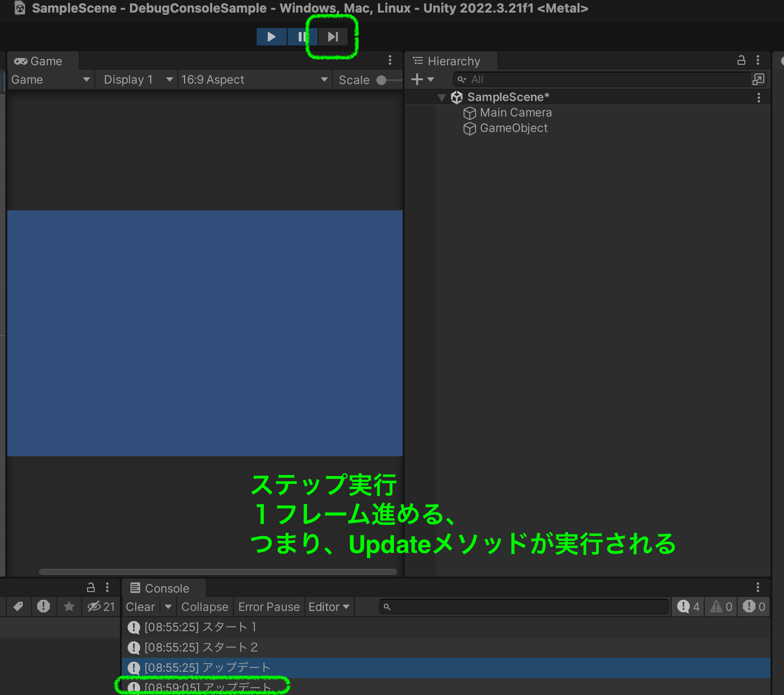Screen dimensions: 784x695
Task: Click the plus create object button
Action: point(417,79)
